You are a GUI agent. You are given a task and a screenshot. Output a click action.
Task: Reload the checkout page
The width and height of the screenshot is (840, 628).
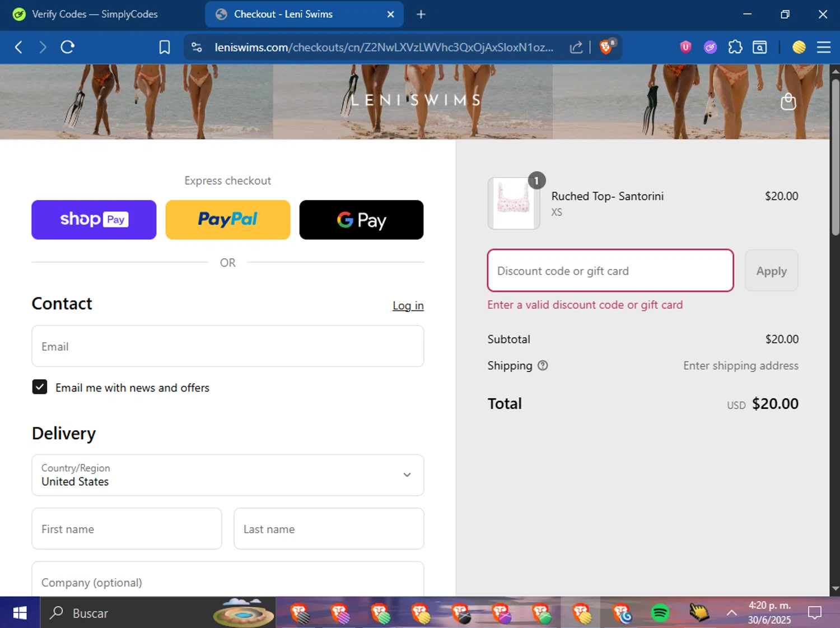tap(68, 47)
